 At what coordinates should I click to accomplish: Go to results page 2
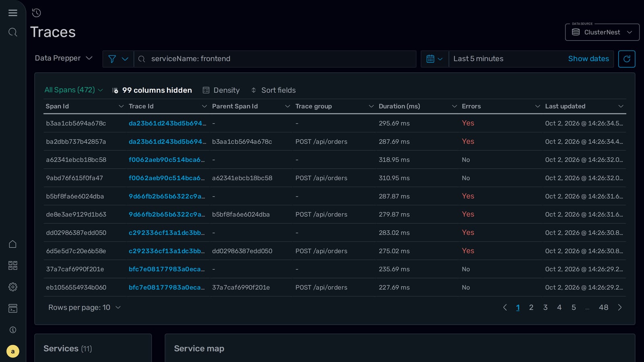click(531, 307)
